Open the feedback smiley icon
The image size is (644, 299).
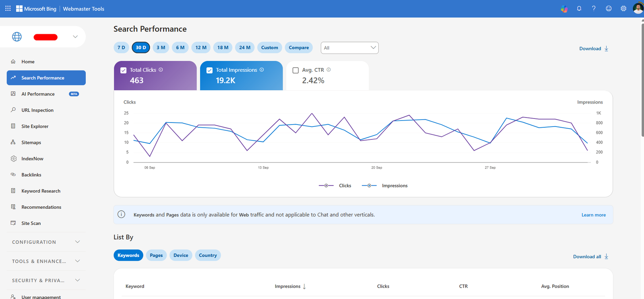[609, 8]
